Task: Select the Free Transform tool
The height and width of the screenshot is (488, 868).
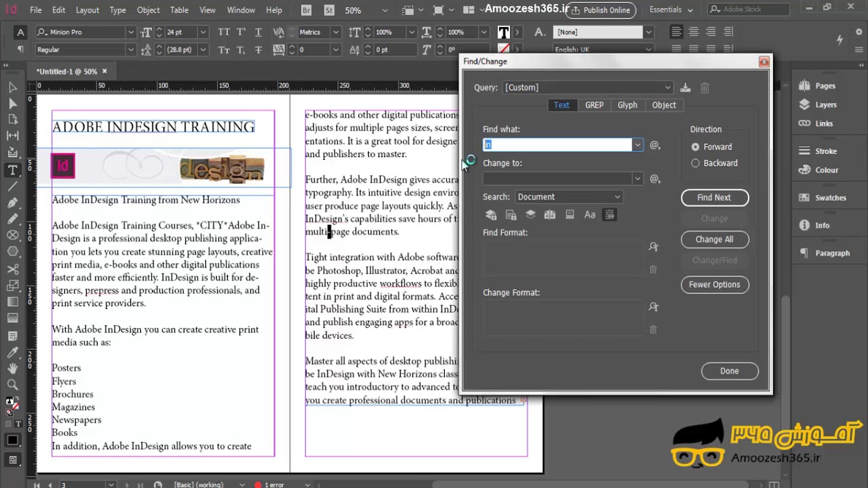Action: (12, 285)
